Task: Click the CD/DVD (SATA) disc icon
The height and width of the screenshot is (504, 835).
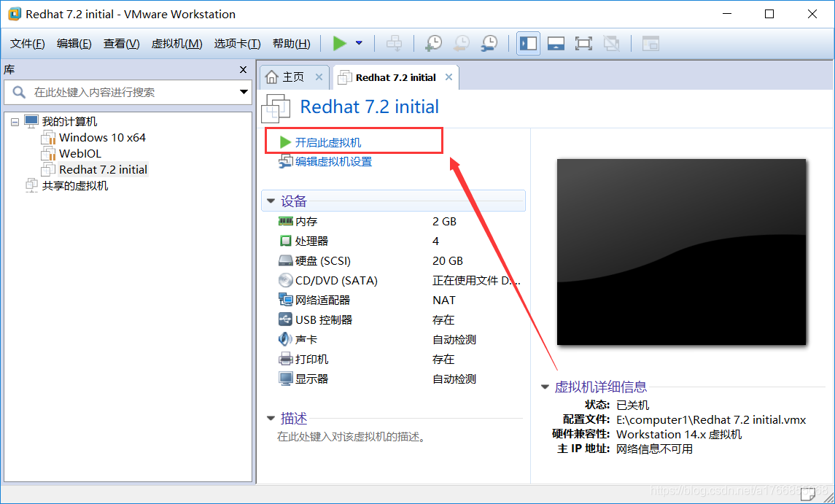Action: (x=285, y=280)
